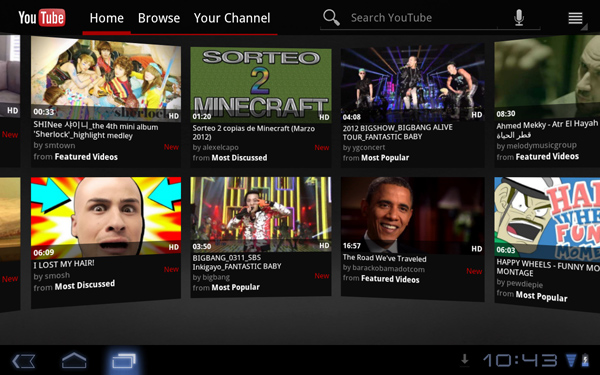Click the 16:57 duration on Obama video
Screen dimensions: 600x375
pyautogui.click(x=351, y=246)
